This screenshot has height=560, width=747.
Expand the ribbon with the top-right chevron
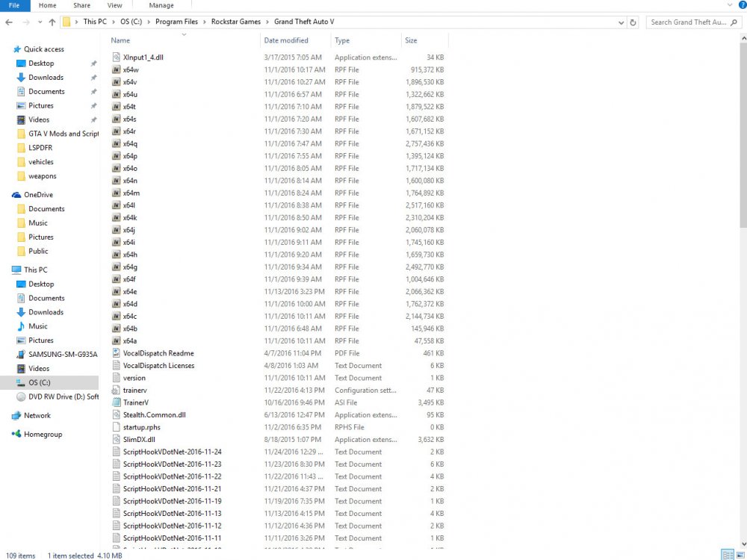coord(729,4)
